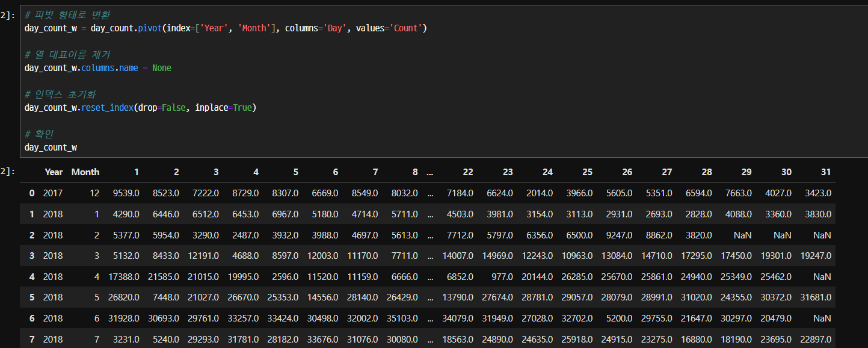Click column header '22'

468,172
